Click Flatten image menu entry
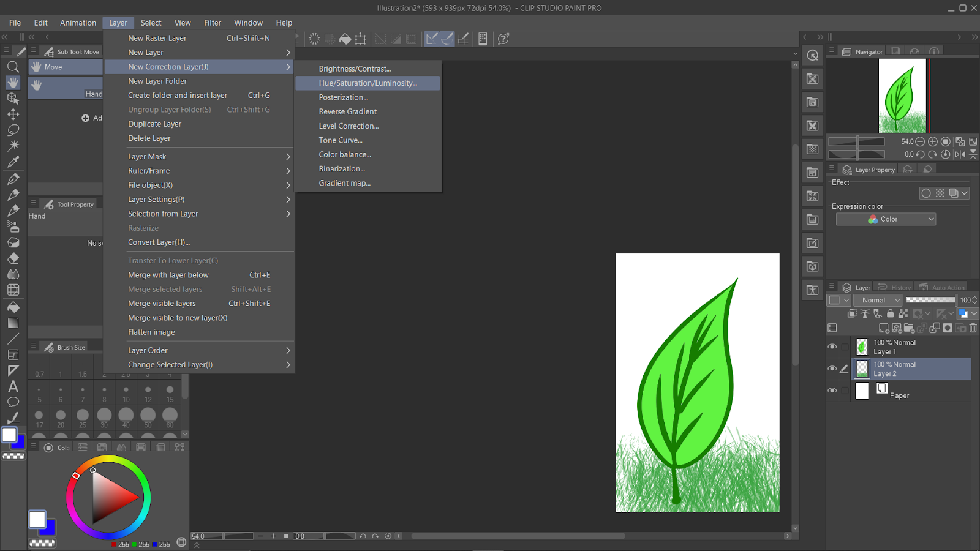 pos(199,332)
